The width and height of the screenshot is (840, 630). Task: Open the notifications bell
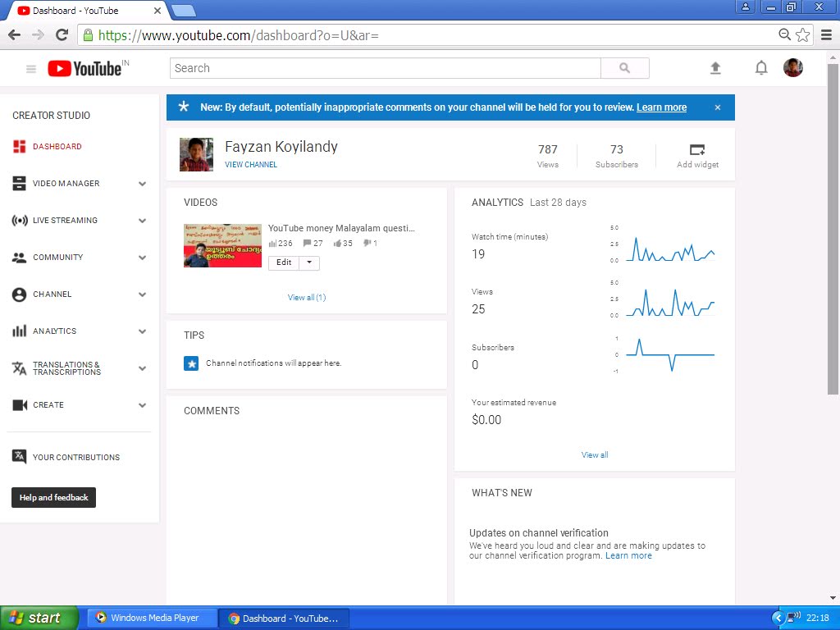pos(761,68)
